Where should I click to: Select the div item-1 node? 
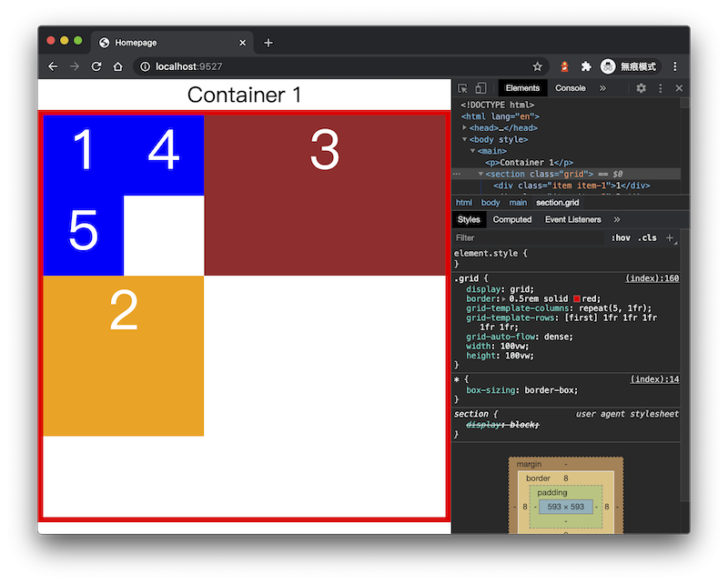pos(571,186)
